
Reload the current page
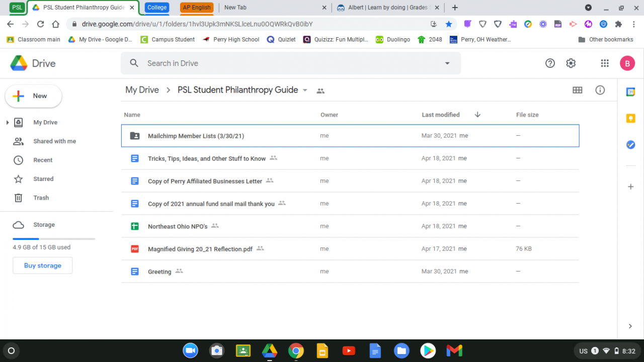pyautogui.click(x=41, y=24)
